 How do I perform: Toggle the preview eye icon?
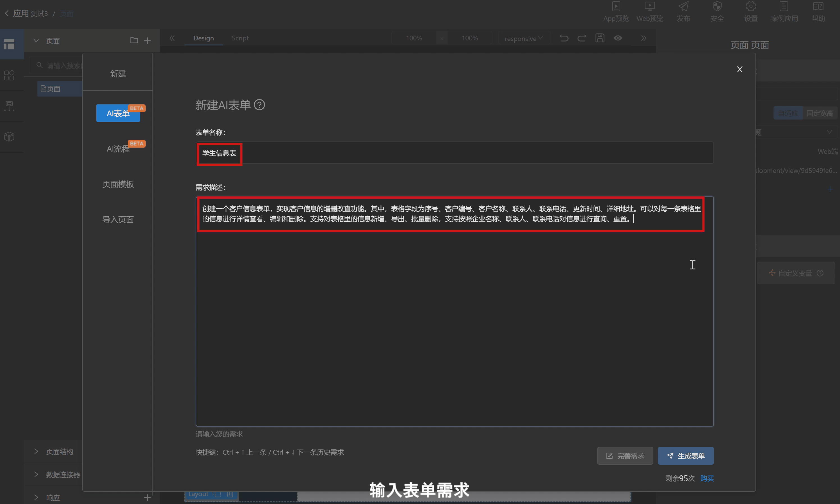click(x=618, y=38)
